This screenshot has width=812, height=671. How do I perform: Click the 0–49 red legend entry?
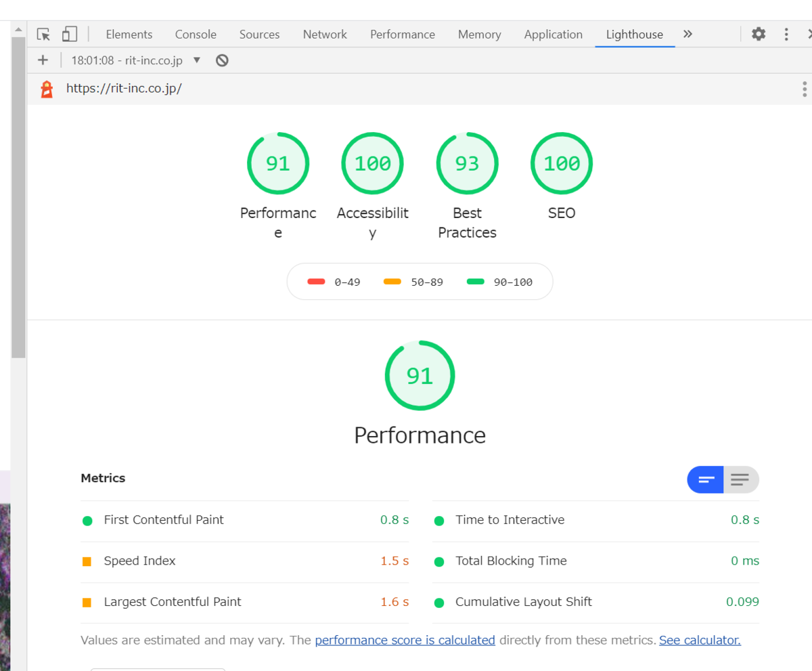334,282
